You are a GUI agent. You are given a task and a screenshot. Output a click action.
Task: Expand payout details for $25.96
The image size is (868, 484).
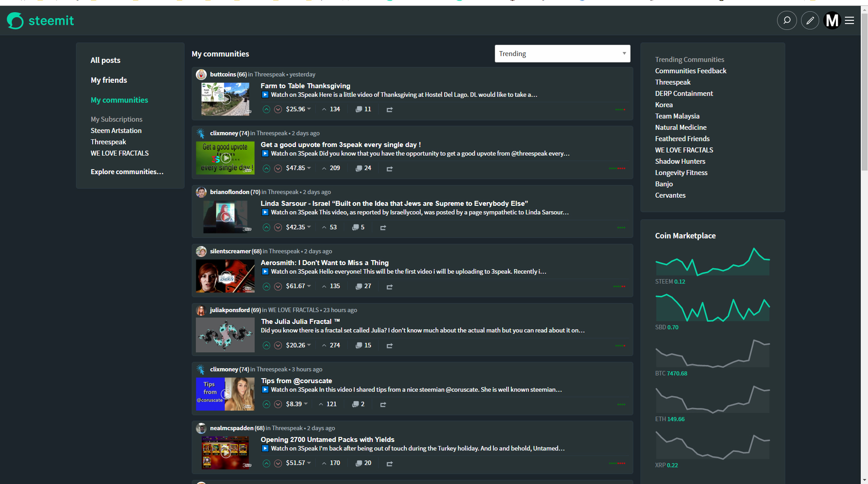pos(298,109)
